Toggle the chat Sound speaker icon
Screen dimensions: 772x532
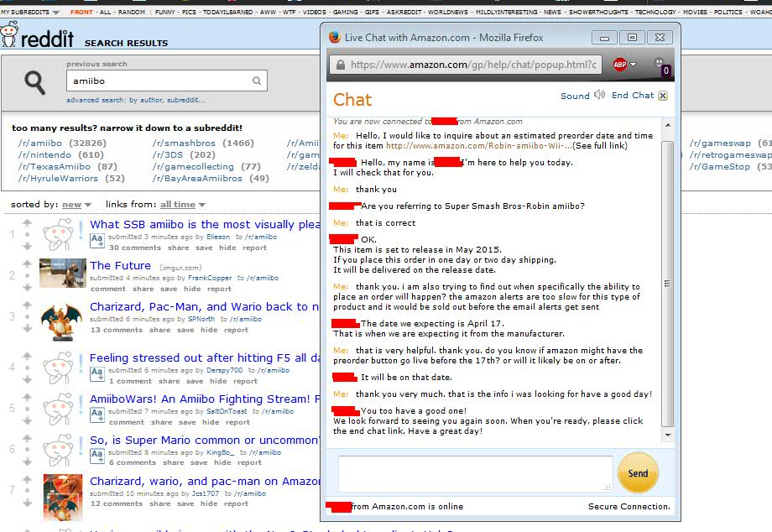[599, 95]
